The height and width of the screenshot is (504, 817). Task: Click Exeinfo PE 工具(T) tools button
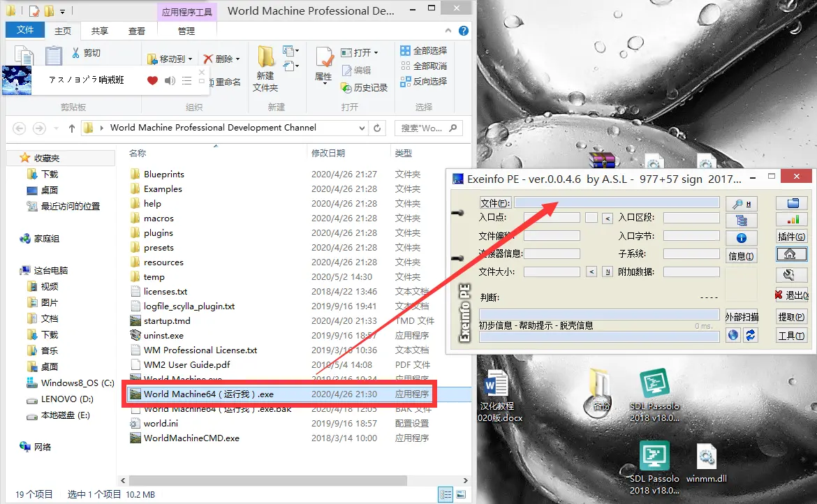pyautogui.click(x=791, y=336)
